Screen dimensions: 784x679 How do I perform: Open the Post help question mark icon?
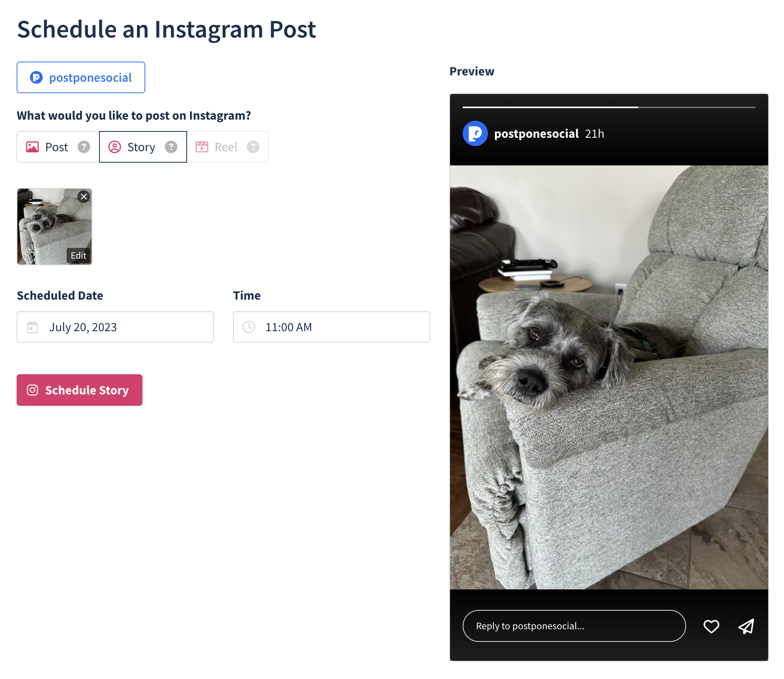84,147
